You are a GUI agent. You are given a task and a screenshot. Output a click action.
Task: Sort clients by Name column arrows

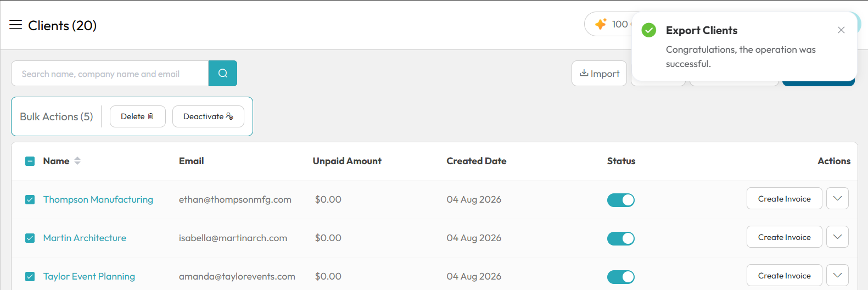[x=77, y=161]
